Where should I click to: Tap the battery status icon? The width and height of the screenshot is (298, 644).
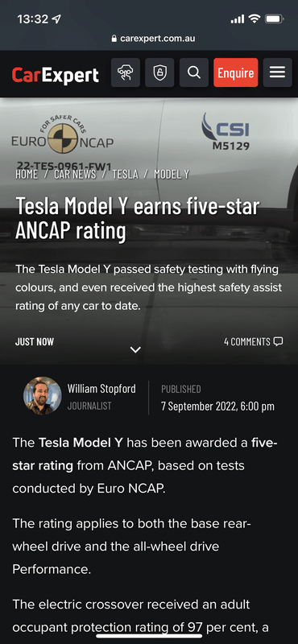point(274,19)
